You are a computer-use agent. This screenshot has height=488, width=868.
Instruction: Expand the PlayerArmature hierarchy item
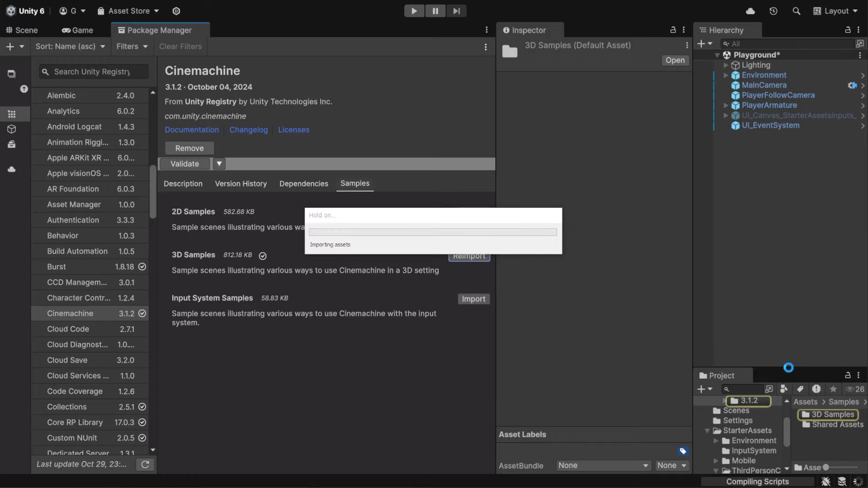tap(726, 105)
